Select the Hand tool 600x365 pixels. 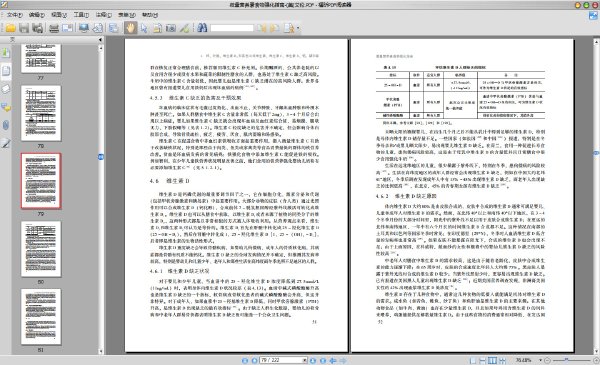click(x=130, y=28)
